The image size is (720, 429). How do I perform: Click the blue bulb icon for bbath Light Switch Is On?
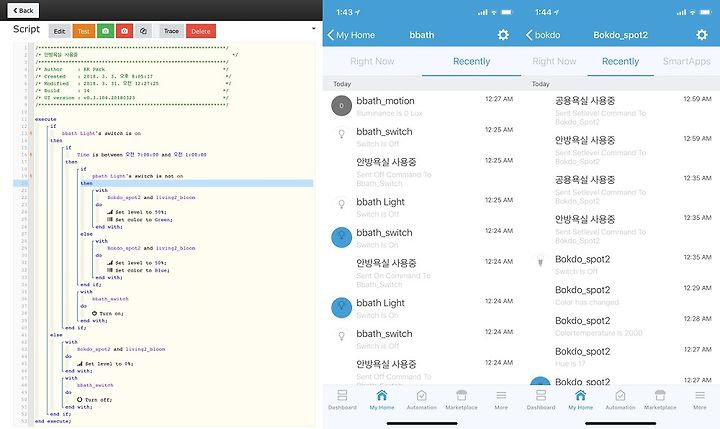pyautogui.click(x=341, y=307)
